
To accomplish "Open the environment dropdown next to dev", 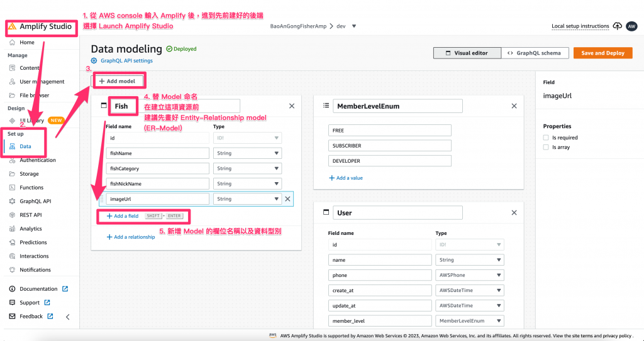I will (x=354, y=26).
